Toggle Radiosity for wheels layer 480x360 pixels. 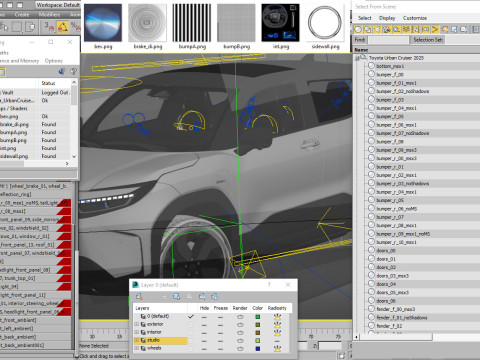tap(277, 348)
